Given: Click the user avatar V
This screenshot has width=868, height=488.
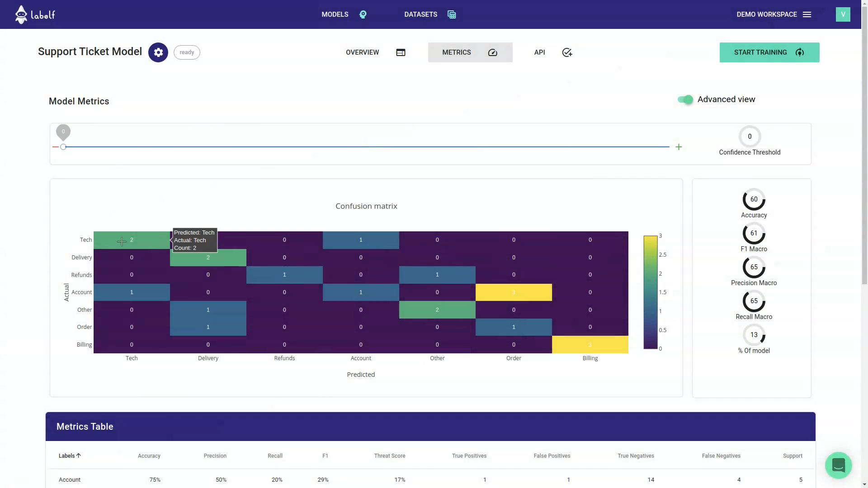Looking at the screenshot, I should [843, 14].
